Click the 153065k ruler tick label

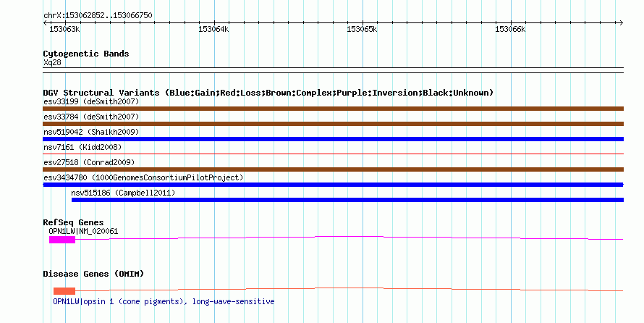[362, 30]
